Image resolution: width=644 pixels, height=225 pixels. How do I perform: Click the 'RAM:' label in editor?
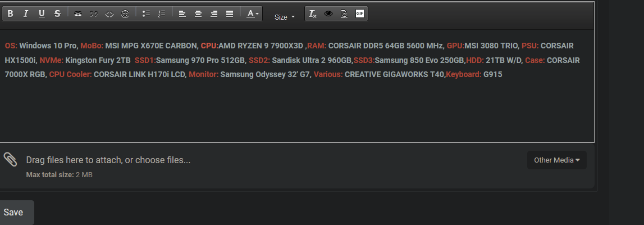(317, 46)
